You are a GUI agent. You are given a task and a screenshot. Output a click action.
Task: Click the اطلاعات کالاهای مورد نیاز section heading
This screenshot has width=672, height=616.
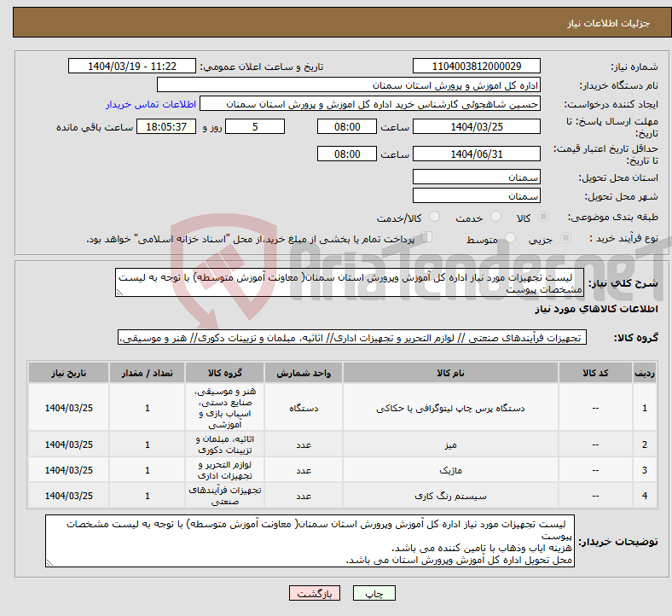coord(596,309)
